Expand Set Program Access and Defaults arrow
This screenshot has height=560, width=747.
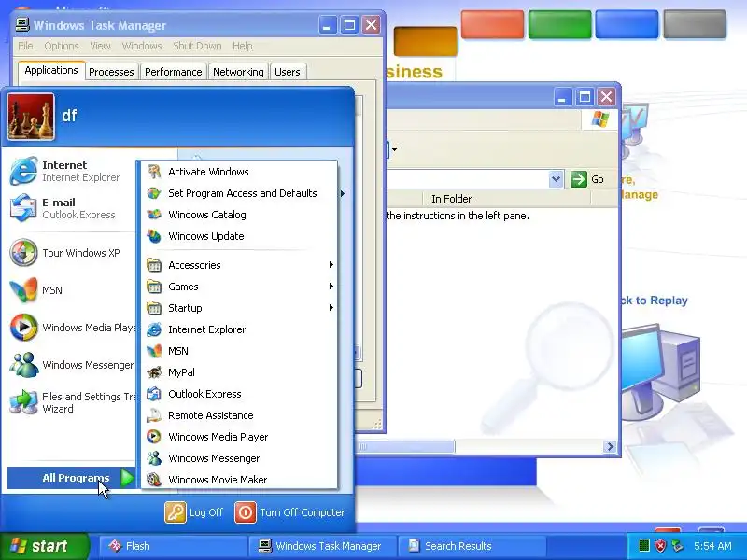click(343, 193)
